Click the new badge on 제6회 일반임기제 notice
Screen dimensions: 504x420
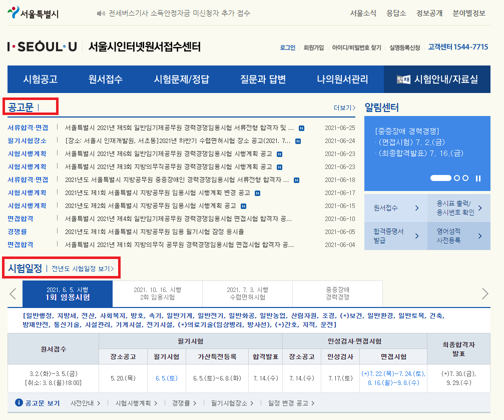(280, 154)
